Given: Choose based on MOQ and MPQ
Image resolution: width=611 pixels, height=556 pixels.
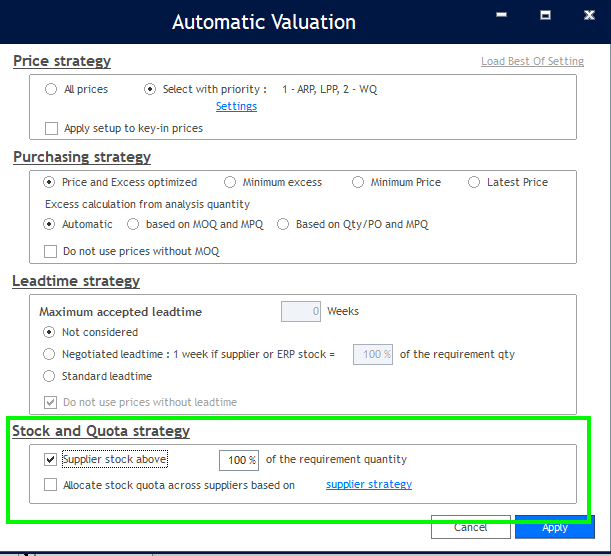Looking at the screenshot, I should [x=133, y=224].
